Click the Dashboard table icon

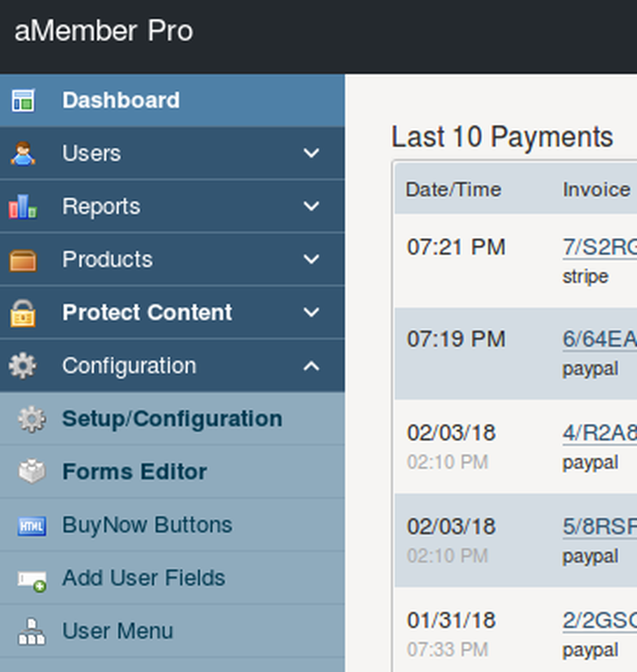(x=23, y=101)
